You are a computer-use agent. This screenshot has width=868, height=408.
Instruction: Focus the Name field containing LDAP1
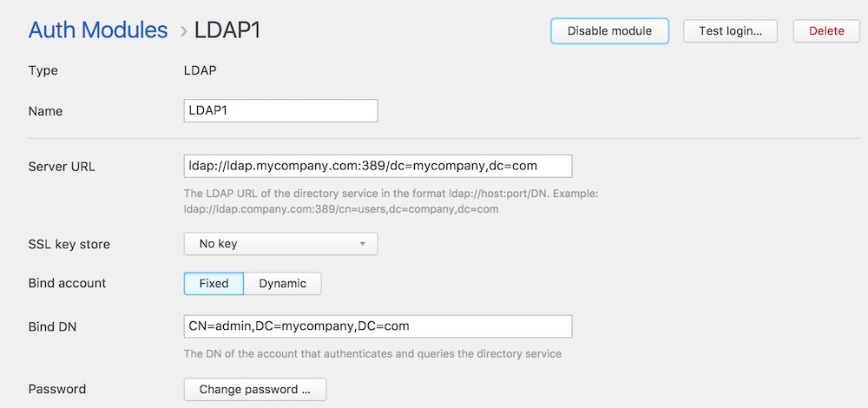(280, 111)
